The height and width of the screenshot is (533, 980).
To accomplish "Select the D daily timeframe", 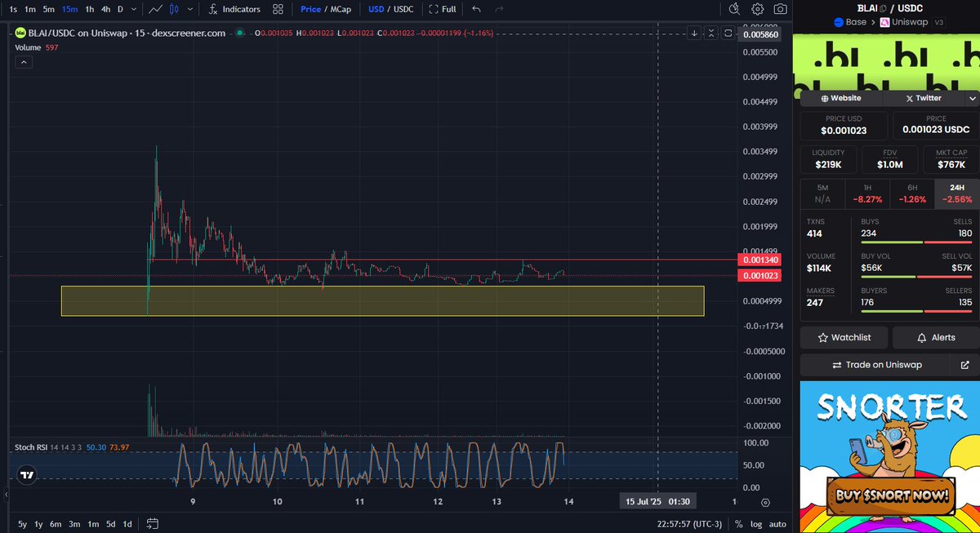I will [120, 9].
